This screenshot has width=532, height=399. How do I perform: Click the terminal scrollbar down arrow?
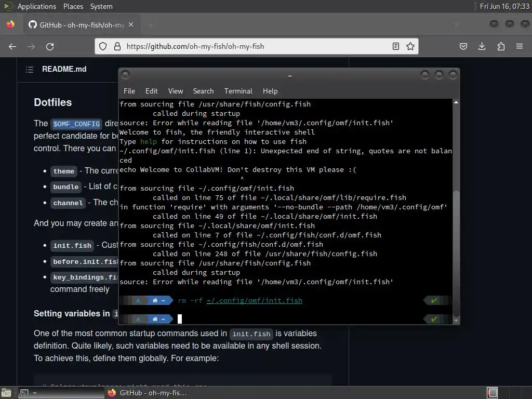coord(456,320)
